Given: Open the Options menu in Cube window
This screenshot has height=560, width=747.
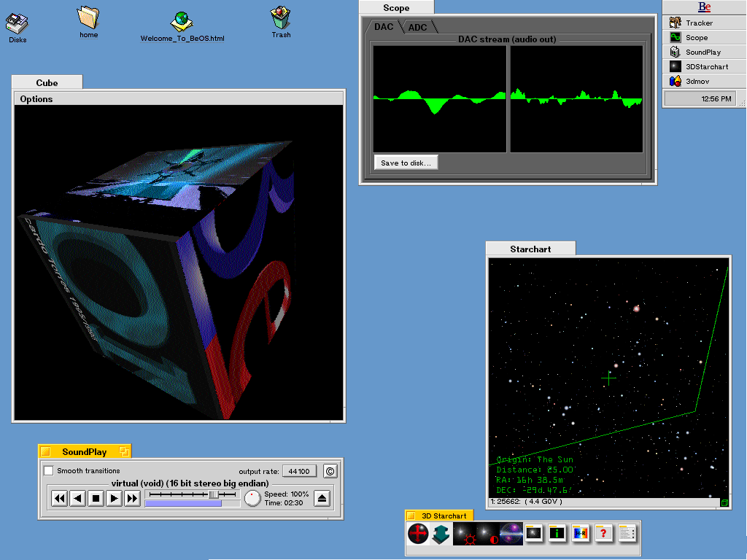Looking at the screenshot, I should 36,99.
